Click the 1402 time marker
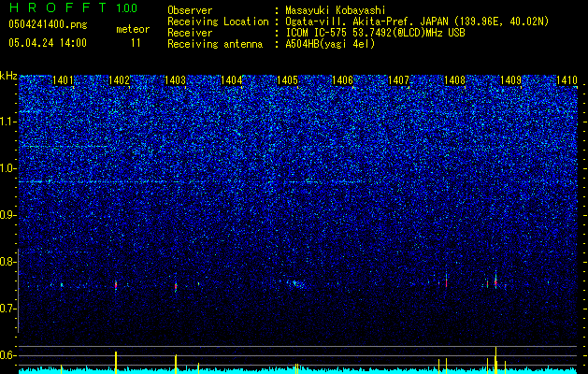588x374 pixels. (x=119, y=80)
